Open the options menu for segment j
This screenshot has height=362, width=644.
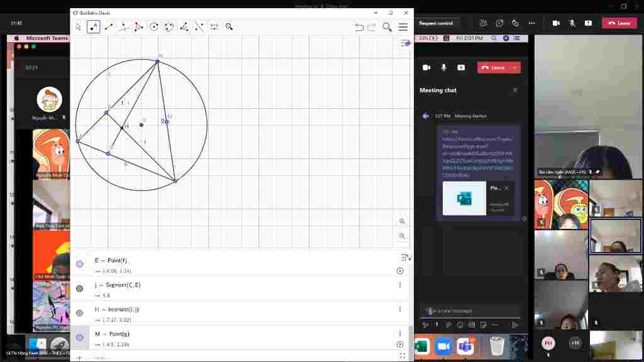[x=399, y=285]
